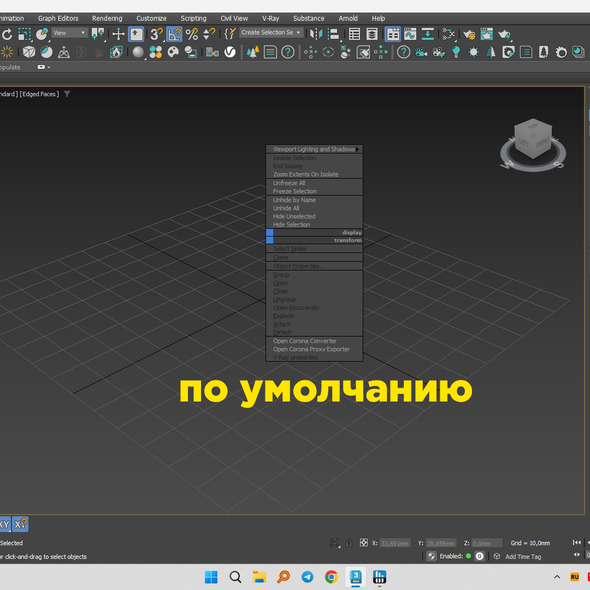
Task: Toggle the 3D Snaps button
Action: click(156, 34)
